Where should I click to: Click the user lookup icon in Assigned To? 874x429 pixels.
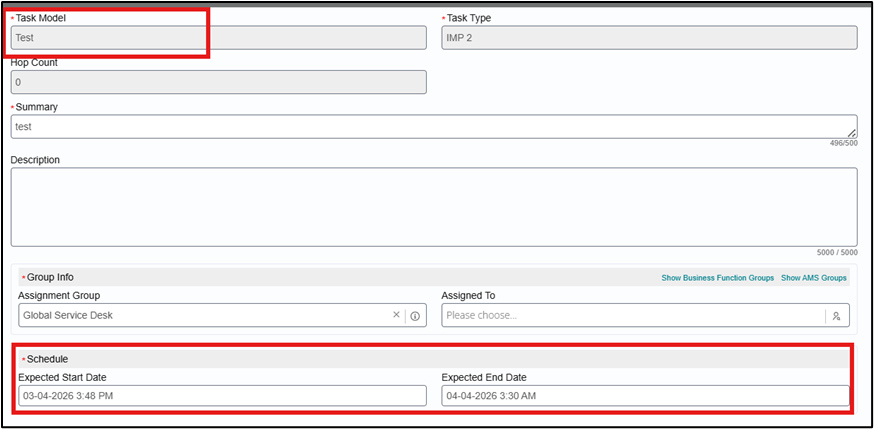pyautogui.click(x=836, y=316)
